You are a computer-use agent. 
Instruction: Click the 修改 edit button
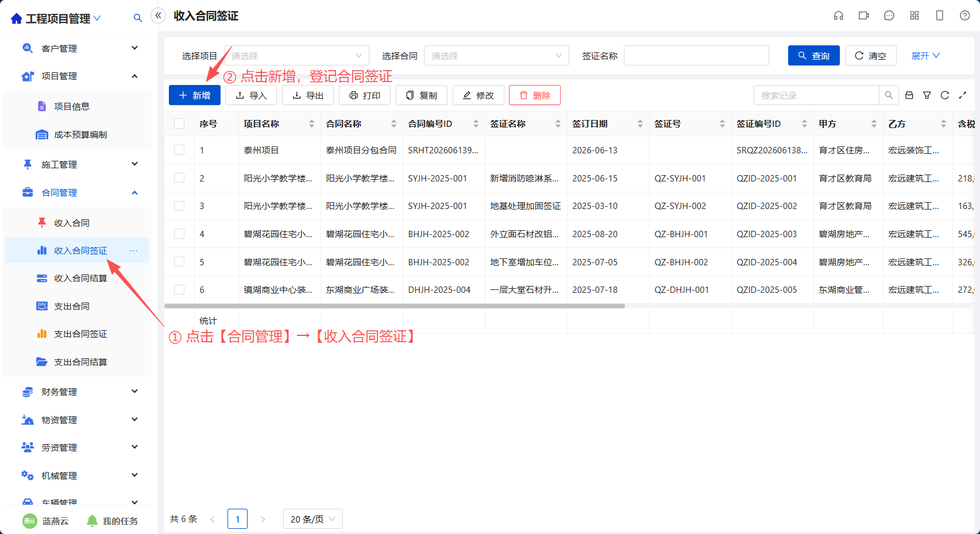point(479,95)
